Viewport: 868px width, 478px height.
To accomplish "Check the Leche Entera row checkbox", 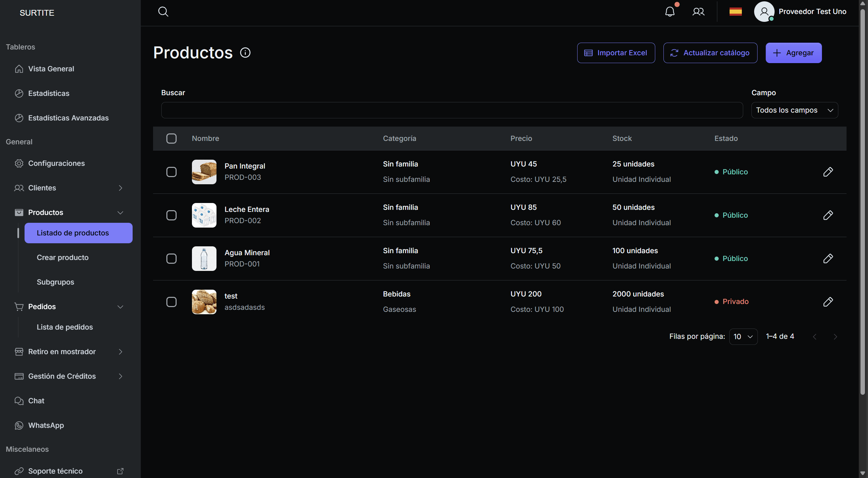I will pyautogui.click(x=171, y=215).
